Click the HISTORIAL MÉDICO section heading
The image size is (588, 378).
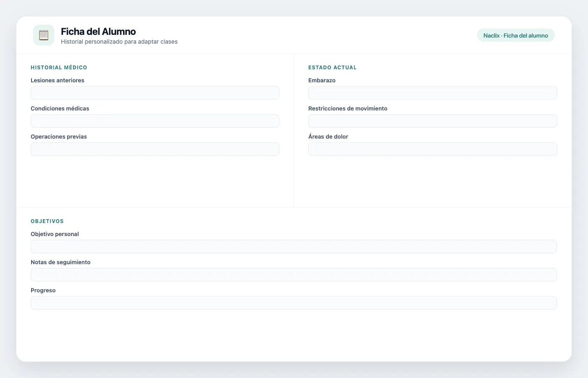[59, 68]
